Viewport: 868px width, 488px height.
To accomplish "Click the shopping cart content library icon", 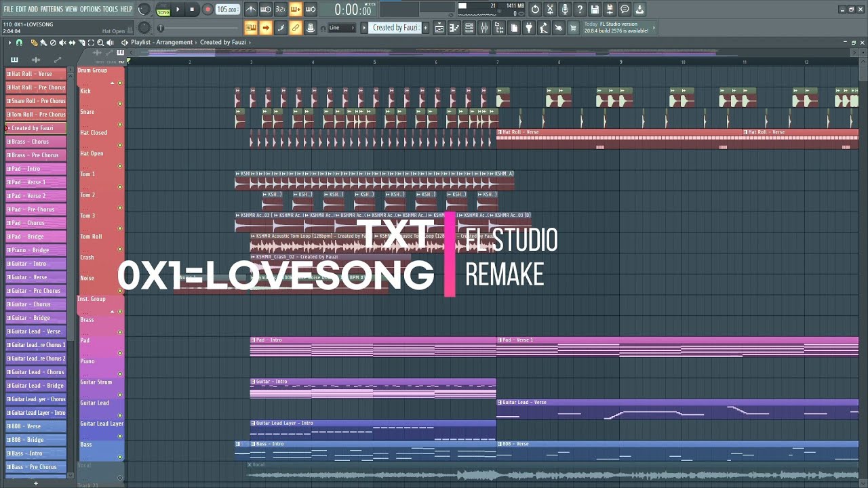I will pyautogui.click(x=572, y=28).
